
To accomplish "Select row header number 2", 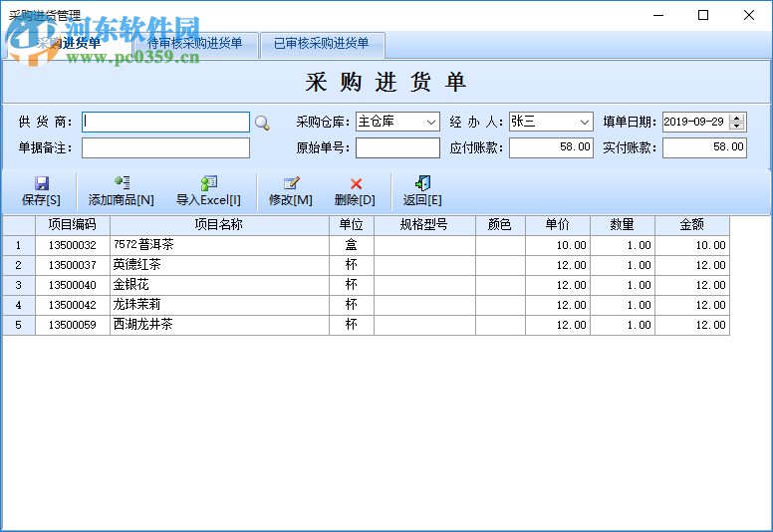I will pyautogui.click(x=19, y=265).
